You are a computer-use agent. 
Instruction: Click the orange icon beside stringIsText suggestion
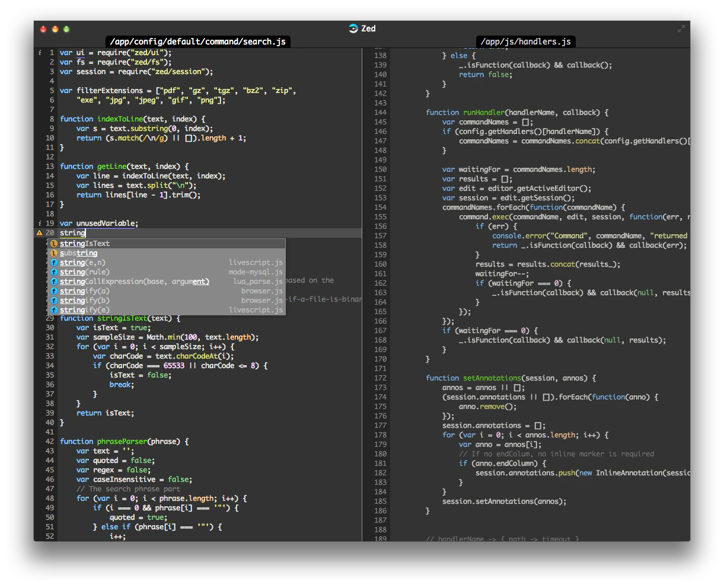(54, 244)
